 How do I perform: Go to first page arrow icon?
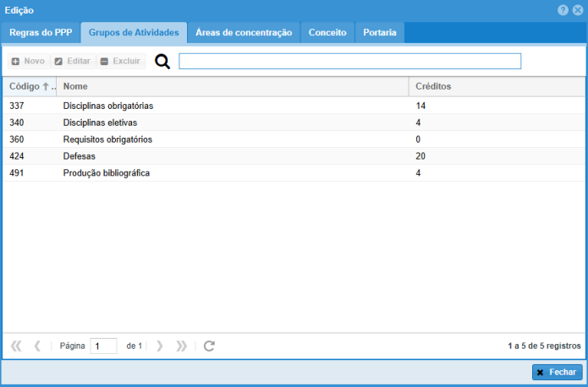(16, 346)
